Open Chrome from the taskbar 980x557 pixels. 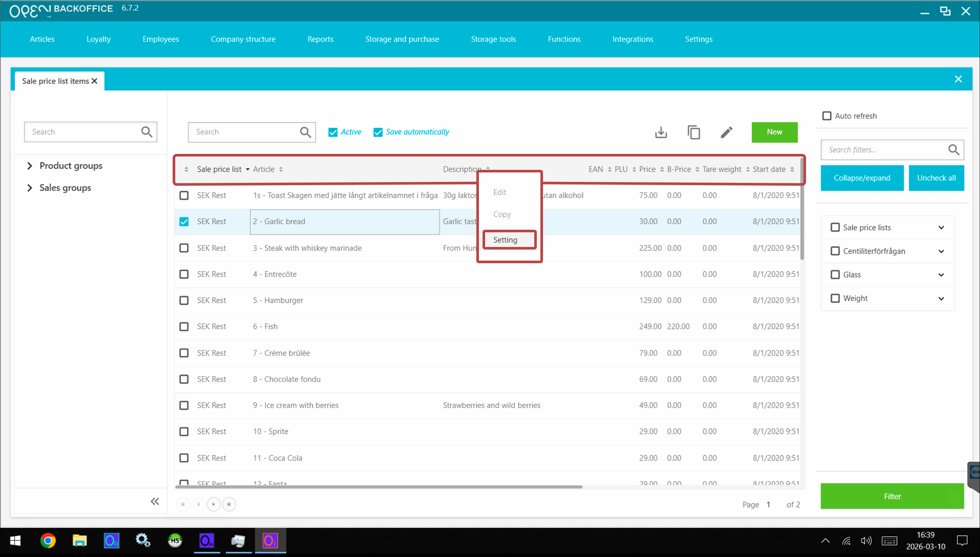48,540
